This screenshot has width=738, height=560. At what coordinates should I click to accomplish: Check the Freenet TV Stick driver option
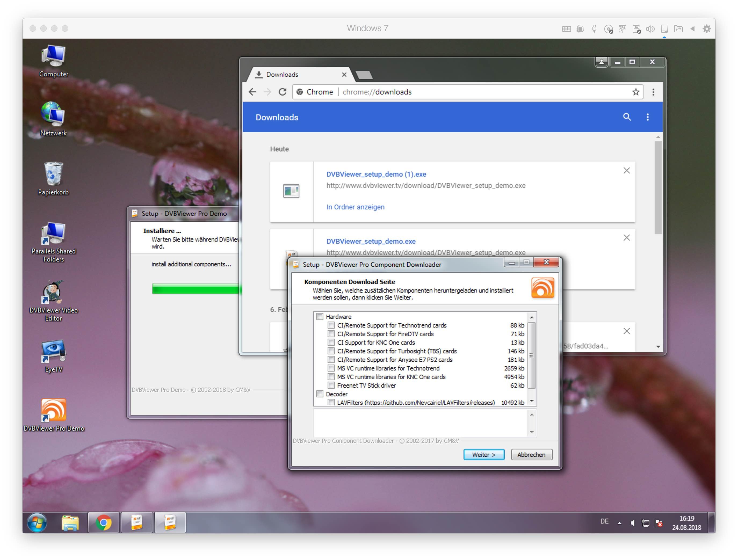click(331, 386)
